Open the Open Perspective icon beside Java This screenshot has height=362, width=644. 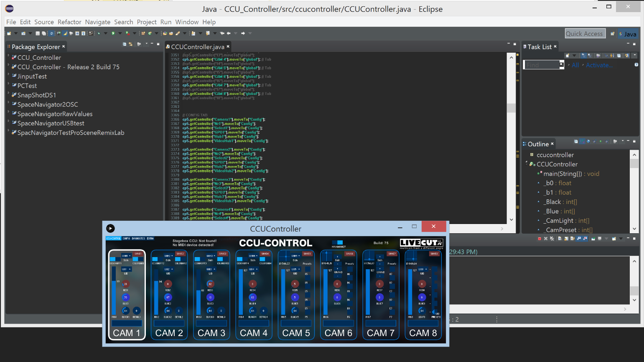[612, 34]
